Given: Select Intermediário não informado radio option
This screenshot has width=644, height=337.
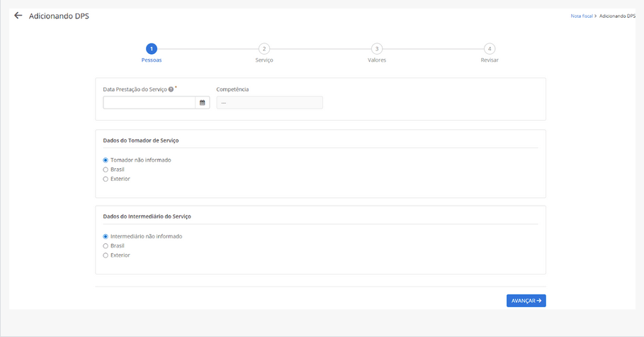Looking at the screenshot, I should (106, 236).
